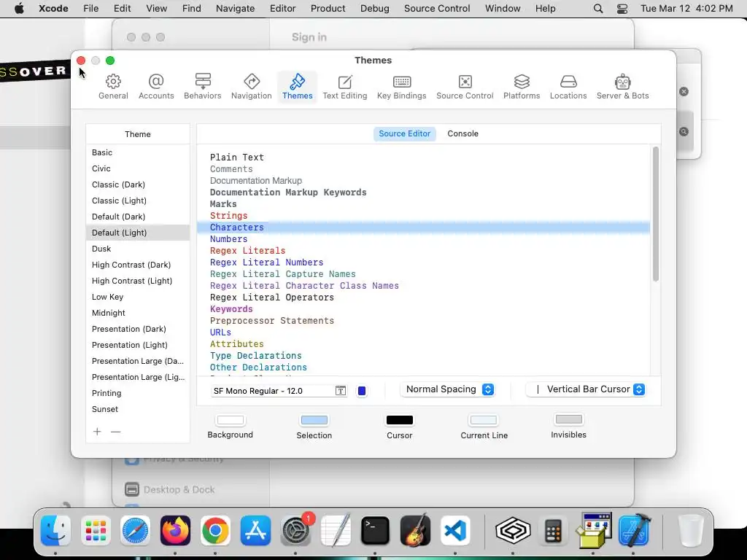747x560 pixels.
Task: Select the Default (Dark) theme
Action: click(138, 217)
